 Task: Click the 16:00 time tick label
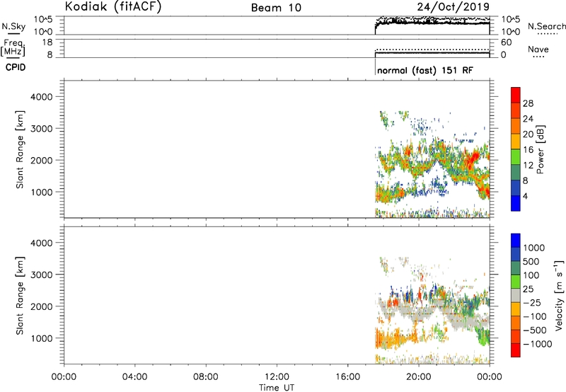[347, 377]
